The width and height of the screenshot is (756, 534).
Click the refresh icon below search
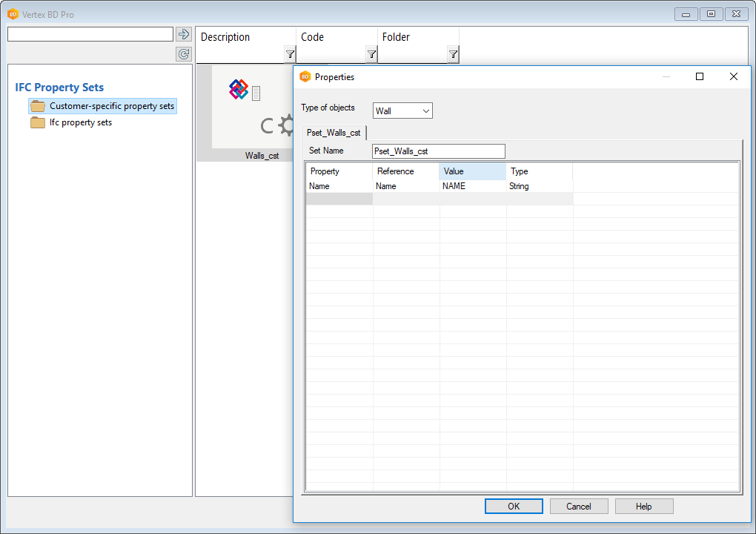click(184, 54)
